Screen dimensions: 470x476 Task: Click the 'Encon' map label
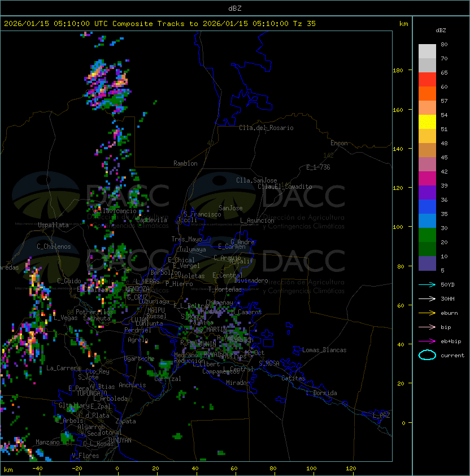[x=339, y=143]
